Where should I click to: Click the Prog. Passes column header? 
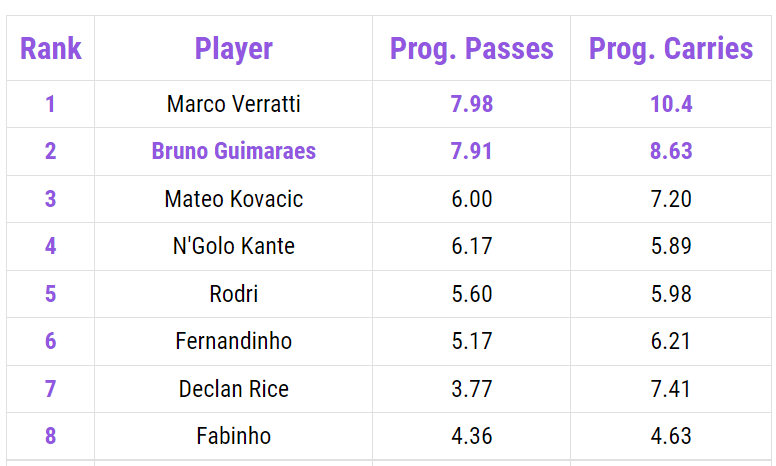(471, 48)
